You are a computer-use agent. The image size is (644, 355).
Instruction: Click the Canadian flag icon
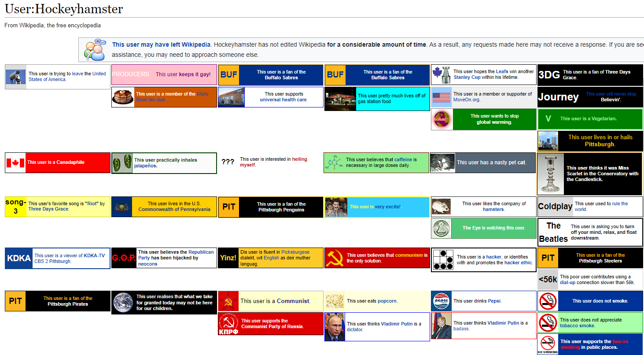(15, 163)
